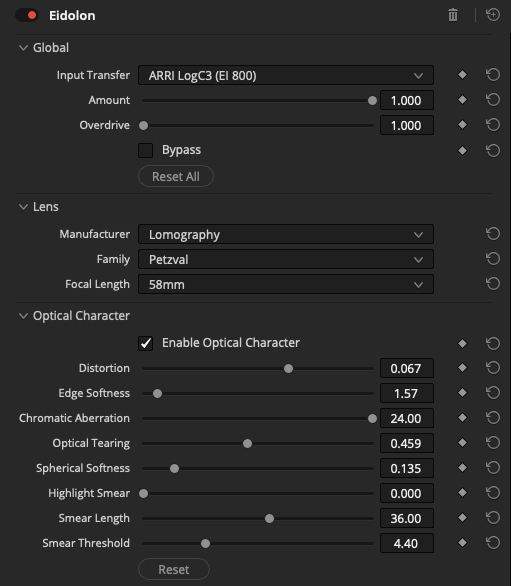511x586 pixels.
Task: Reset the Bypass parameter
Action: (493, 150)
